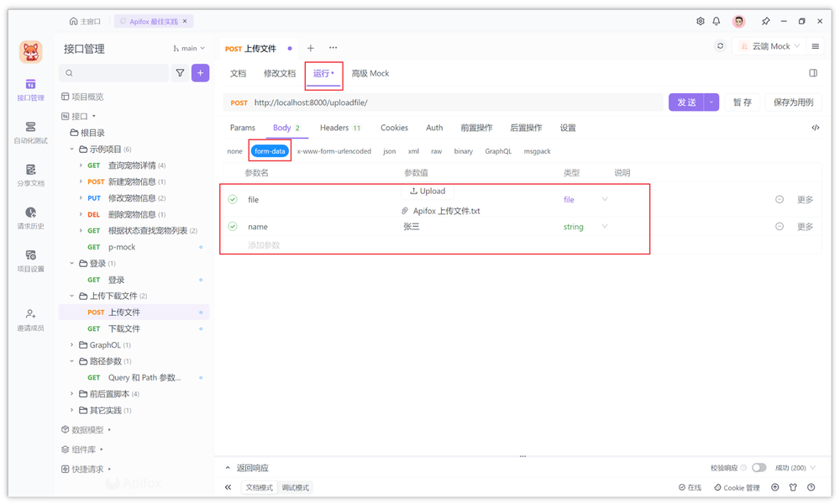Click the 保存为用例 button

793,102
